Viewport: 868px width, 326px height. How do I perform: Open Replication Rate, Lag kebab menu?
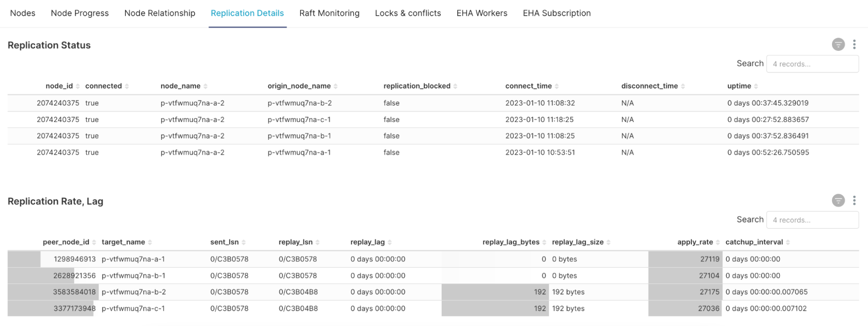tap(854, 201)
